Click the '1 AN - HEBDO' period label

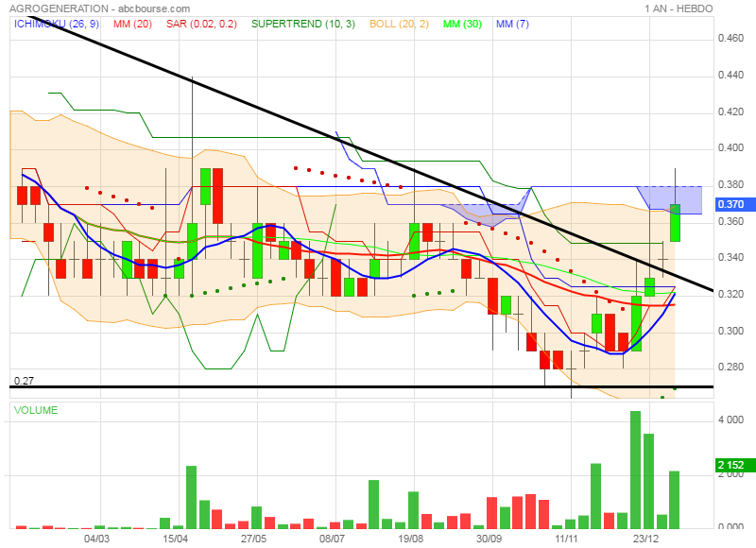click(679, 9)
